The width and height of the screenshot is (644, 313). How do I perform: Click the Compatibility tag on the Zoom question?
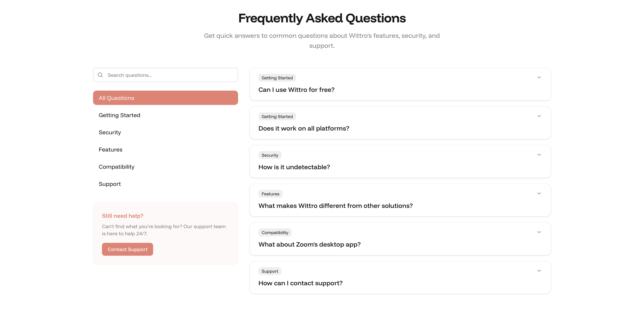275,233
